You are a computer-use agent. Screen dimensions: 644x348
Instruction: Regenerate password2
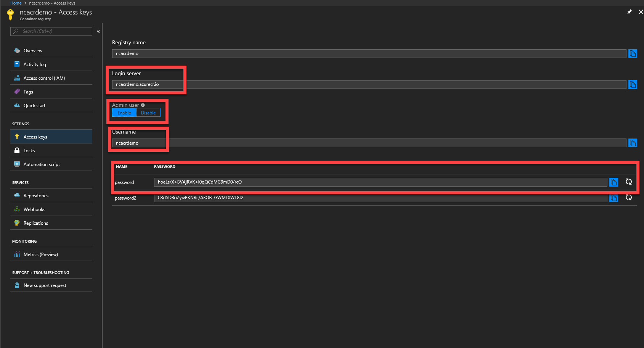point(629,198)
